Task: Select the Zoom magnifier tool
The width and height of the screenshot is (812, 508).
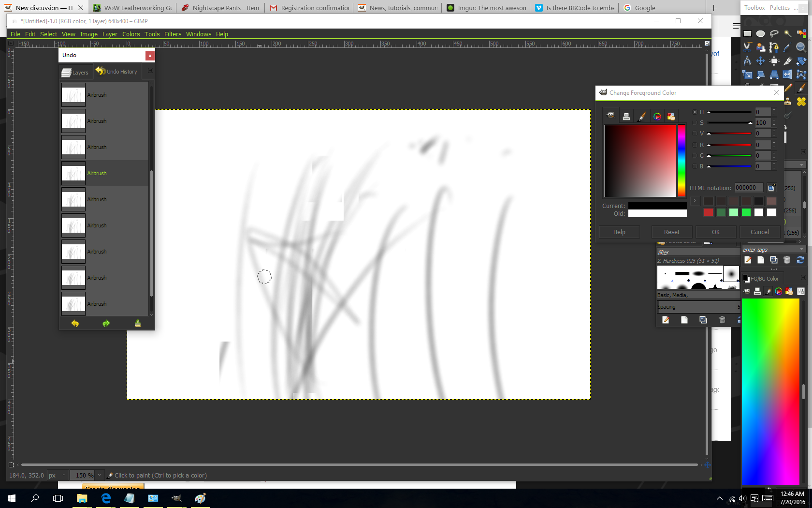Action: point(801,47)
